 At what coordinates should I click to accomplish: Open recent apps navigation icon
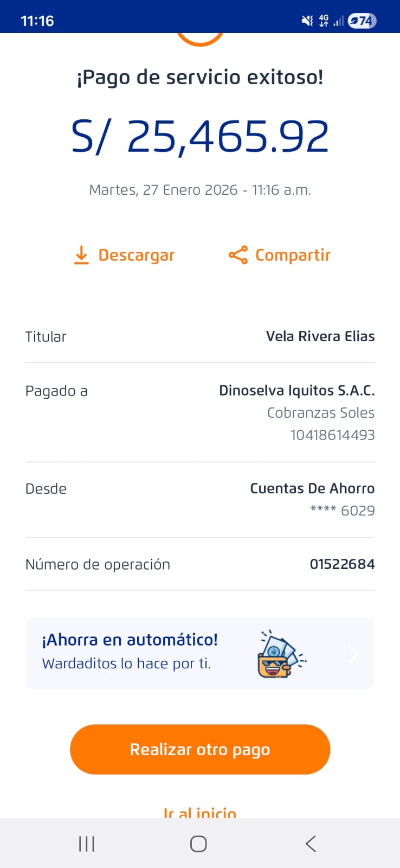click(x=87, y=844)
